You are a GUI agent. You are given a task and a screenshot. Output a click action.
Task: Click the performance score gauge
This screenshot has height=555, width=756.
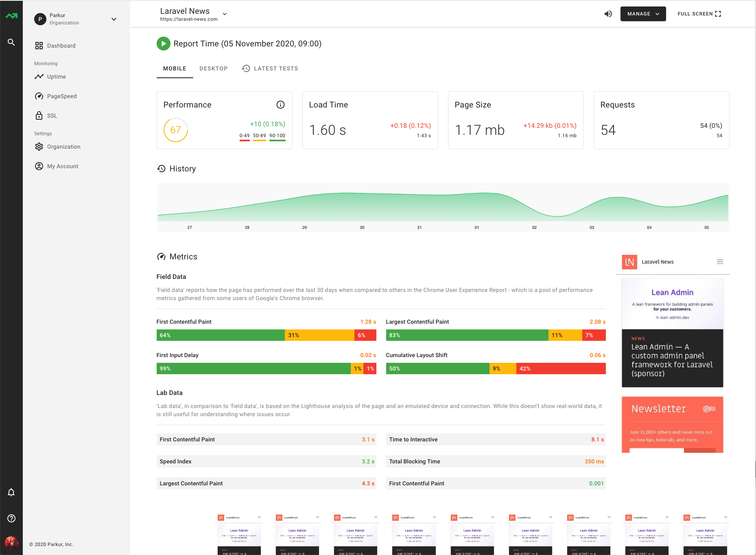pyautogui.click(x=175, y=130)
